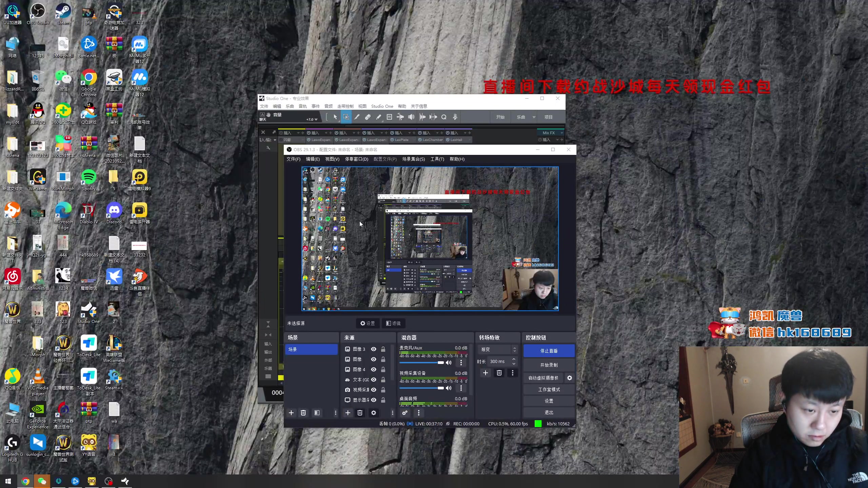The width and height of the screenshot is (868, 488).
Task: Click the 开始 button in Studio One
Action: point(500,117)
